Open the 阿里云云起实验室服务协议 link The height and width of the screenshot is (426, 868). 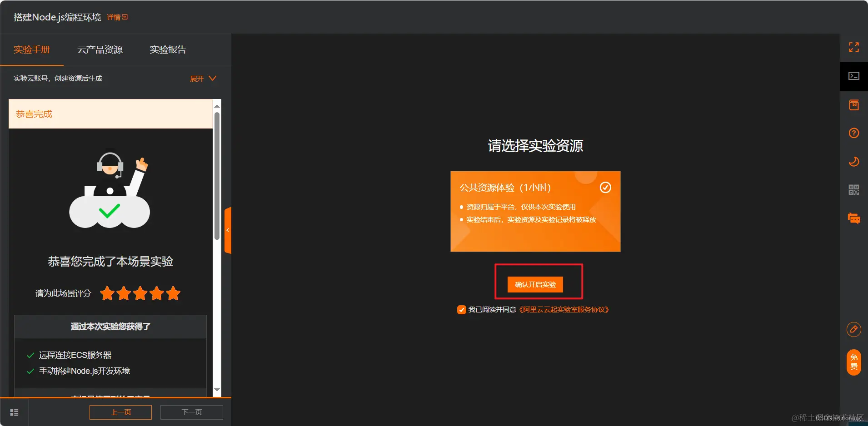(565, 309)
